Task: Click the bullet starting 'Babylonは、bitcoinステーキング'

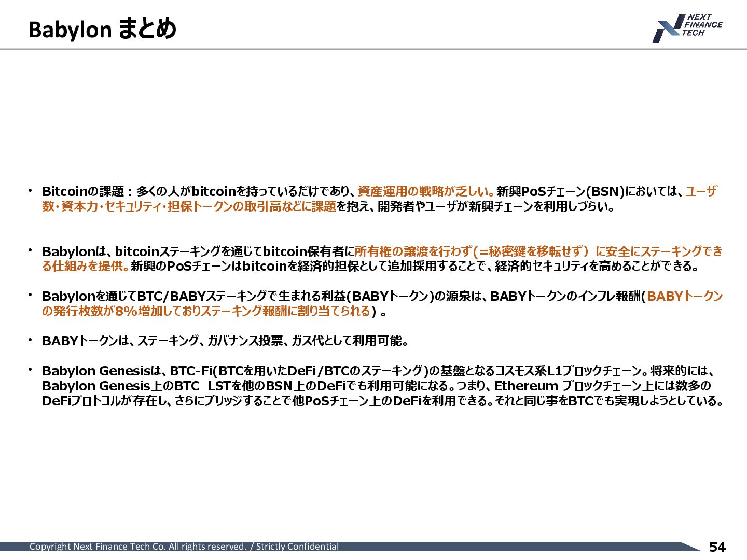Action: tap(382, 259)
